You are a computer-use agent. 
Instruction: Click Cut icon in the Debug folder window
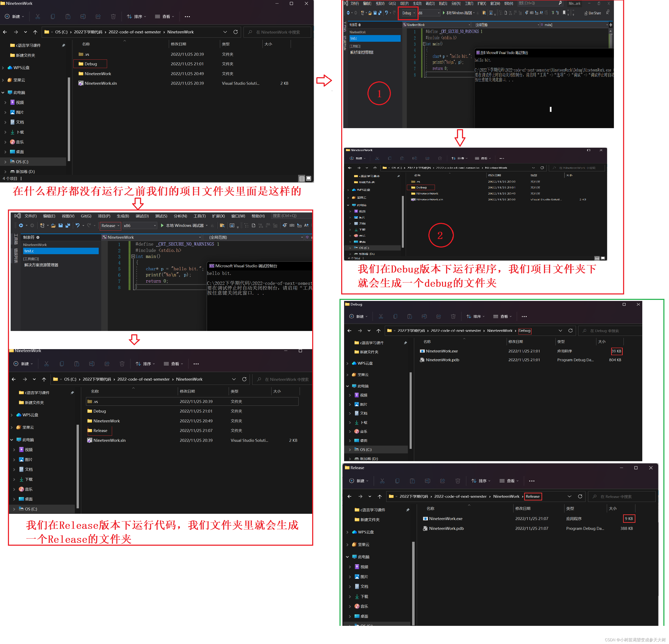(381, 316)
